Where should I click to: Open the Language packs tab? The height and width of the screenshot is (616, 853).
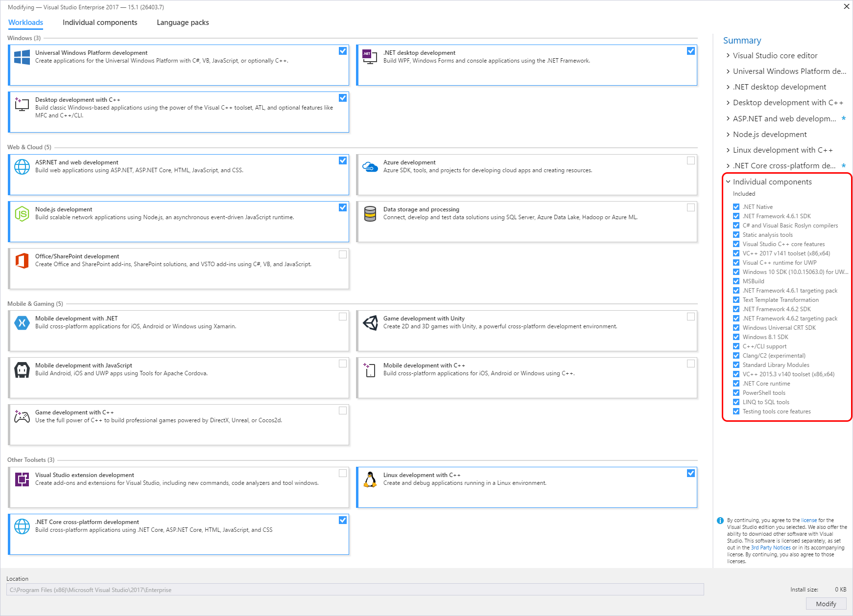pos(183,23)
